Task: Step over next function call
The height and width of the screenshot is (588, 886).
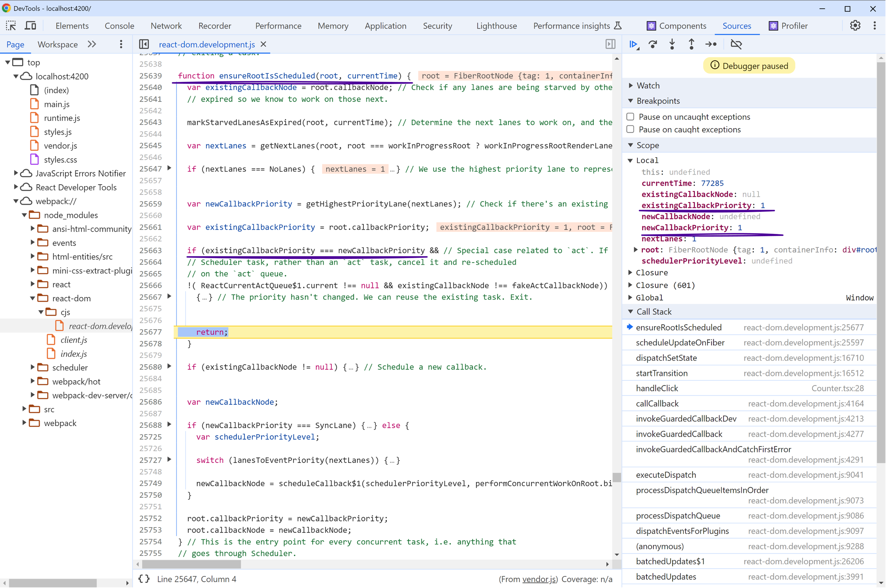Action: (653, 44)
